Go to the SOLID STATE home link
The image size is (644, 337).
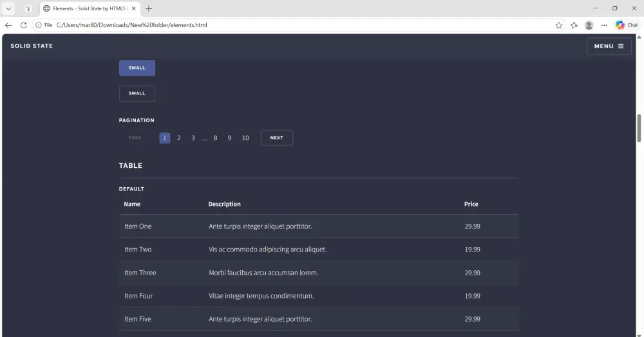click(x=32, y=46)
